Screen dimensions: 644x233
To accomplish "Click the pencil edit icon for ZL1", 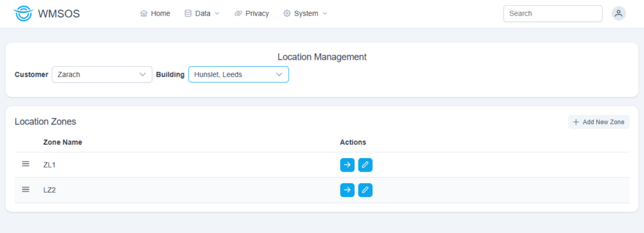I will point(365,165).
